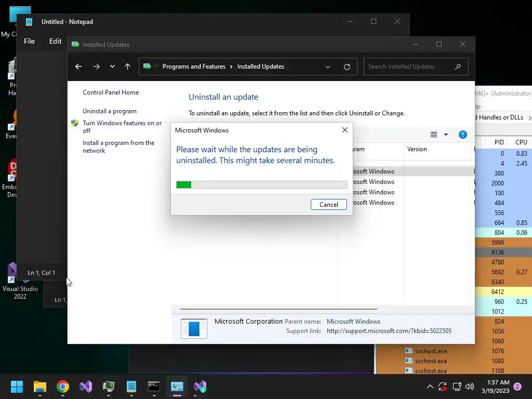532x399 pixels.
Task: Open File Explorer from the taskbar
Action: pos(39,387)
